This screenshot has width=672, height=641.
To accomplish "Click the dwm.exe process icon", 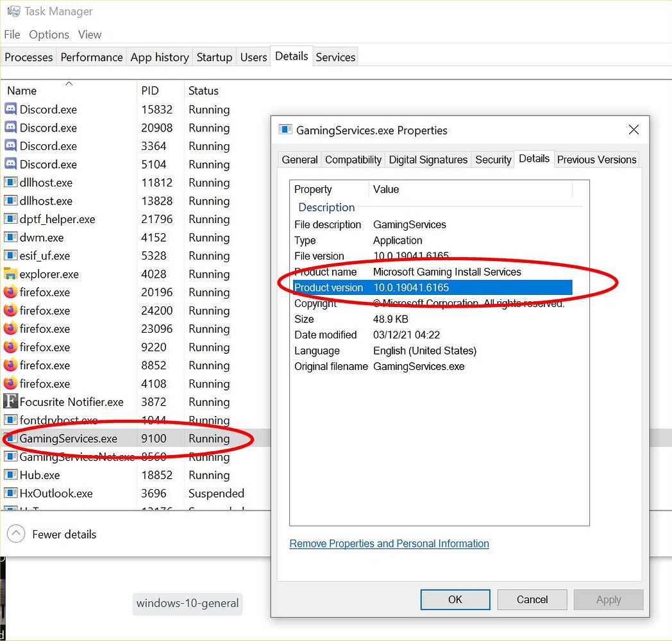I will 11,237.
